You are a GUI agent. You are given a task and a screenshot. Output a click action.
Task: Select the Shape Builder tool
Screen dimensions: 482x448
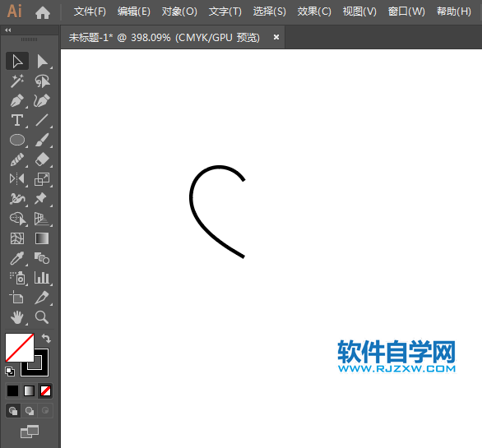click(x=17, y=219)
